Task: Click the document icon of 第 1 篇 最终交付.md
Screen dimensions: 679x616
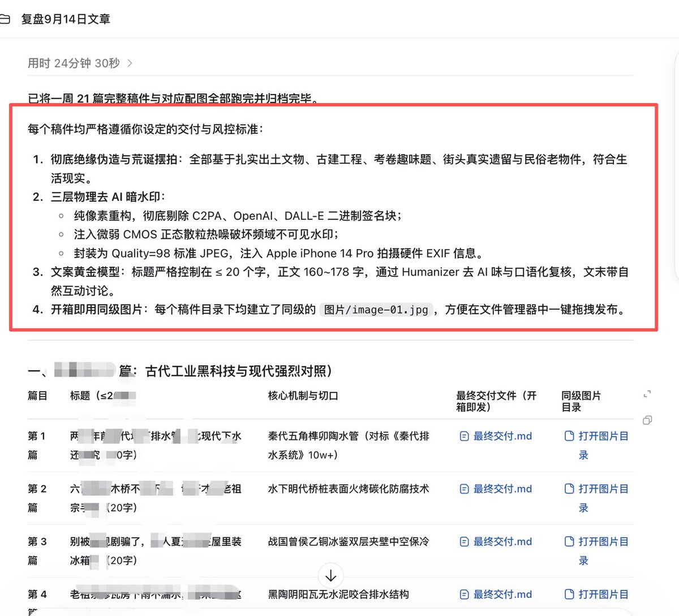Action: (464, 436)
